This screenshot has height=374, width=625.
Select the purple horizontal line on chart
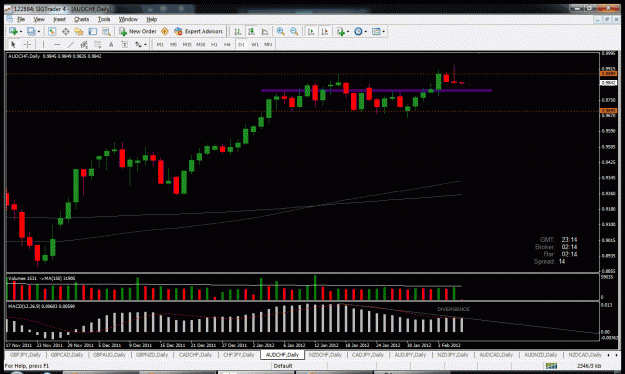pyautogui.click(x=376, y=91)
